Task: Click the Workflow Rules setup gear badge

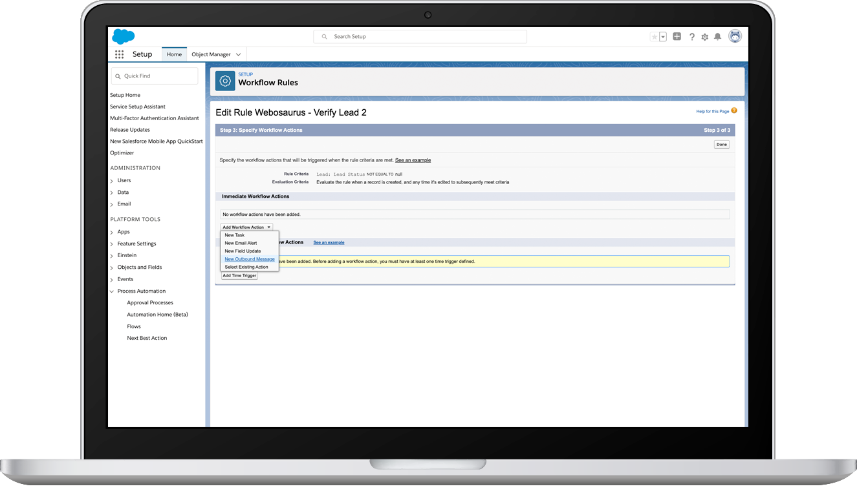Action: pyautogui.click(x=224, y=80)
